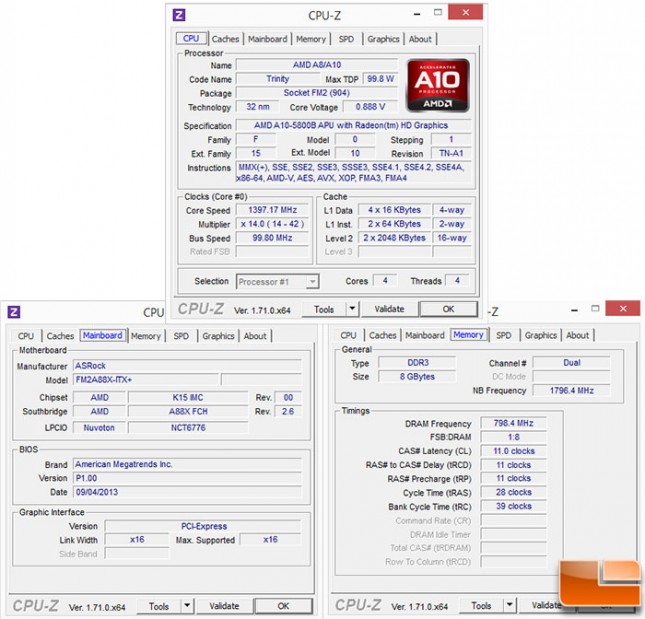Screen dimensions: 645x619
Task: Click the CPU-Z Z icon in the Mainboard window
Action: tap(14, 312)
